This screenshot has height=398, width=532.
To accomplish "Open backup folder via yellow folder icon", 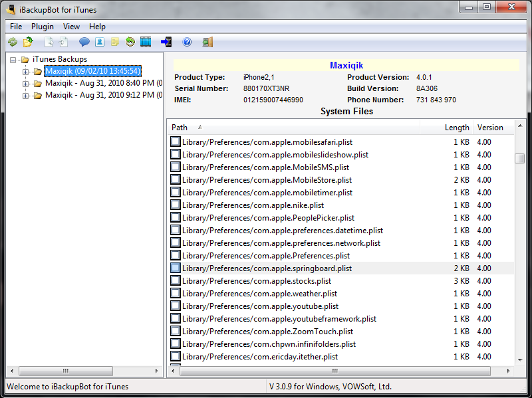I will [x=28, y=42].
